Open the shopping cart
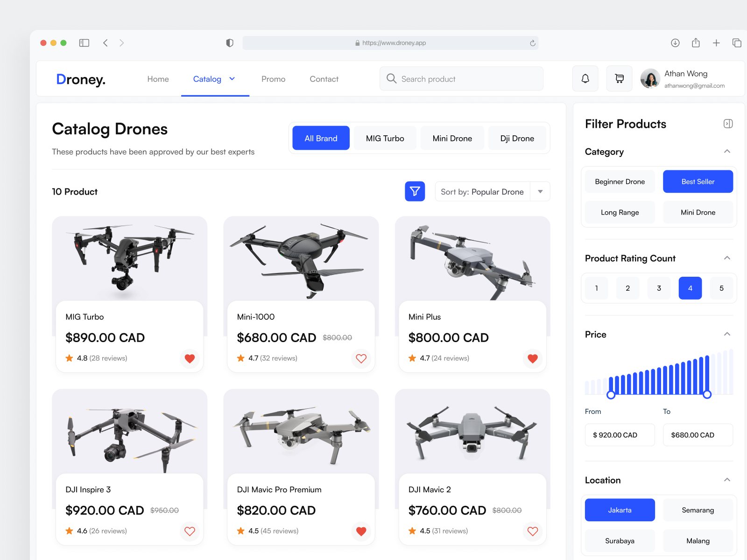 [x=619, y=78]
